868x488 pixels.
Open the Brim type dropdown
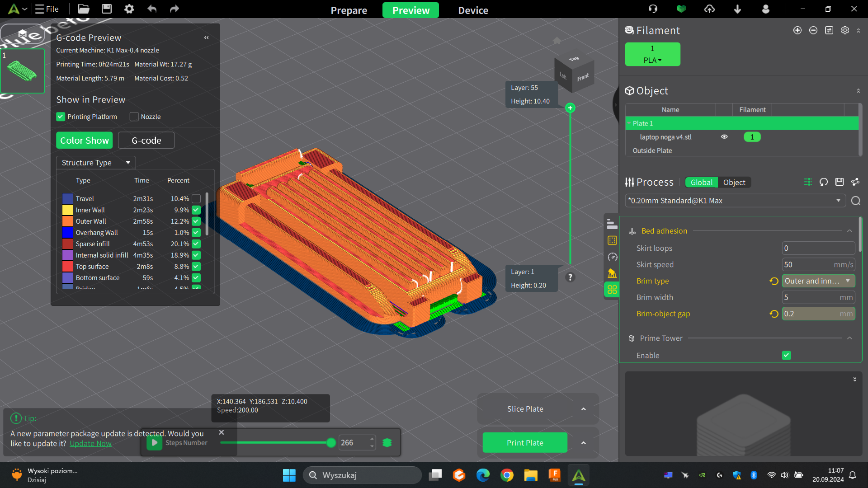(x=818, y=281)
